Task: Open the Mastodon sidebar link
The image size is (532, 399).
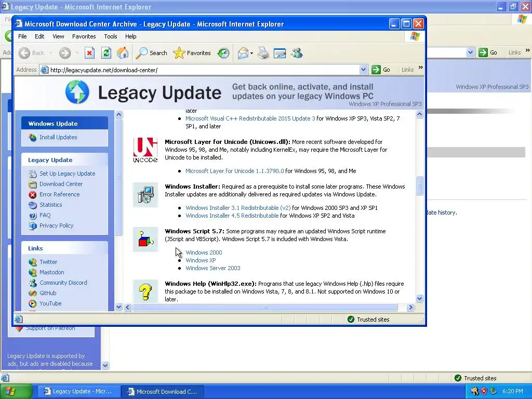Action: point(51,272)
